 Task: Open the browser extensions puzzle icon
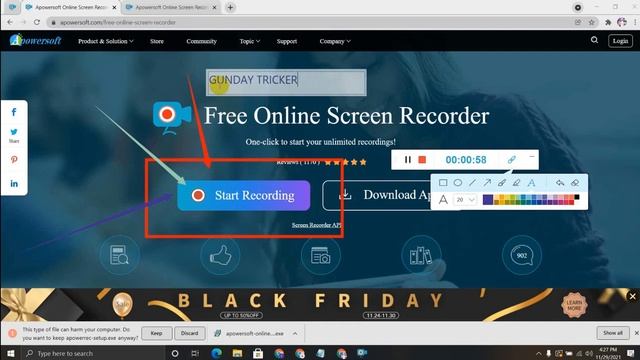click(x=608, y=22)
